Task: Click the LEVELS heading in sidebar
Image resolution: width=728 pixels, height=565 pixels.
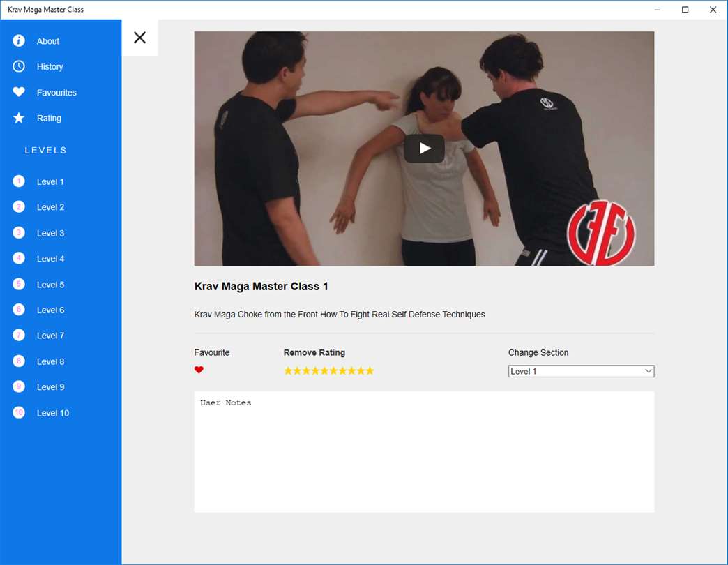Action: (45, 150)
